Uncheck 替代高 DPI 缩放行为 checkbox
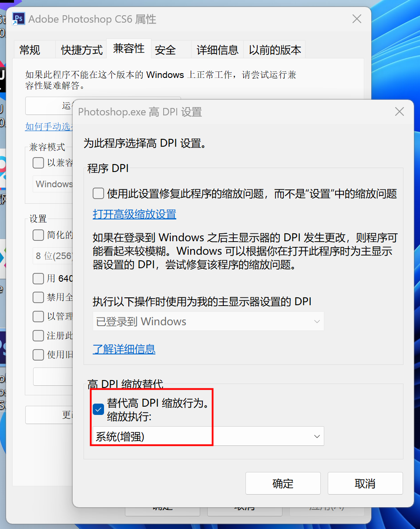 [98, 409]
